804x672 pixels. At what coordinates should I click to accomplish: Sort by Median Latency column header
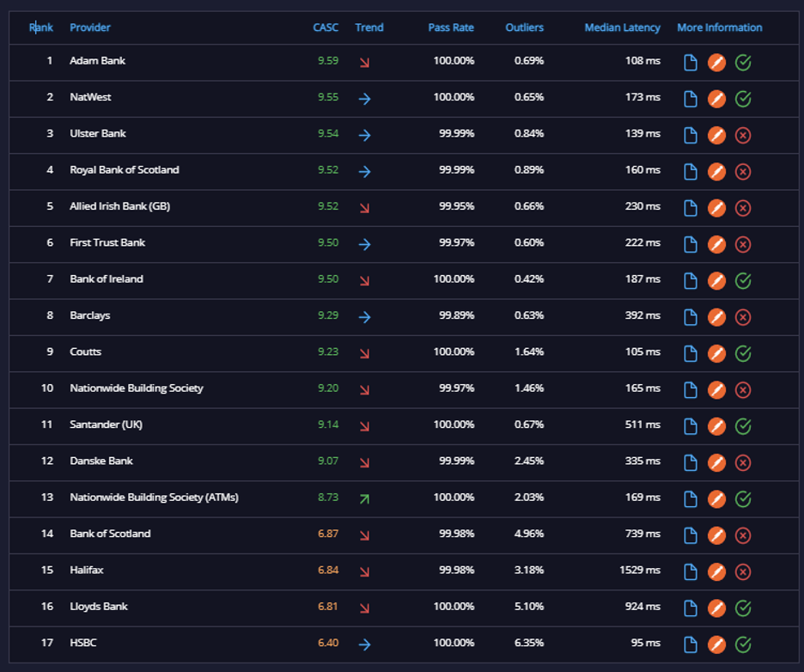tap(623, 27)
